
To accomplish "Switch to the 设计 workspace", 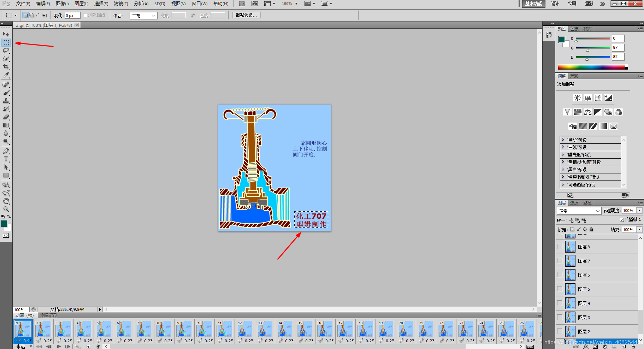I will point(555,4).
